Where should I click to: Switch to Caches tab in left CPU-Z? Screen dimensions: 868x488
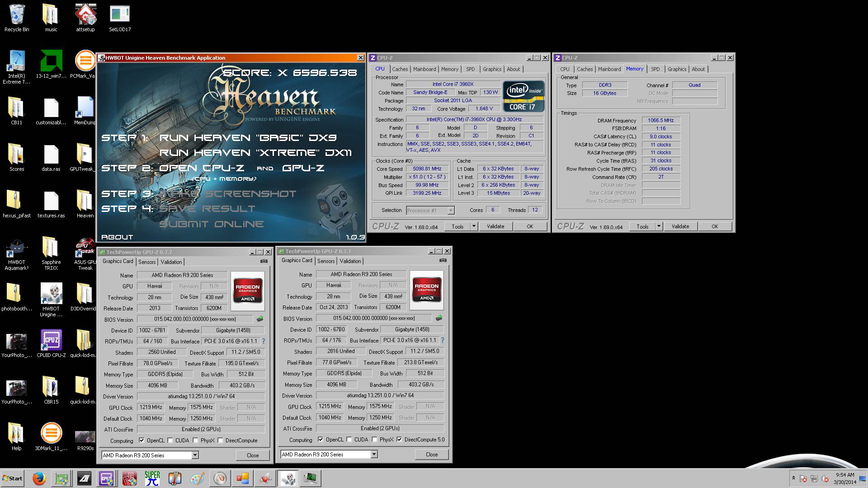[x=400, y=69]
